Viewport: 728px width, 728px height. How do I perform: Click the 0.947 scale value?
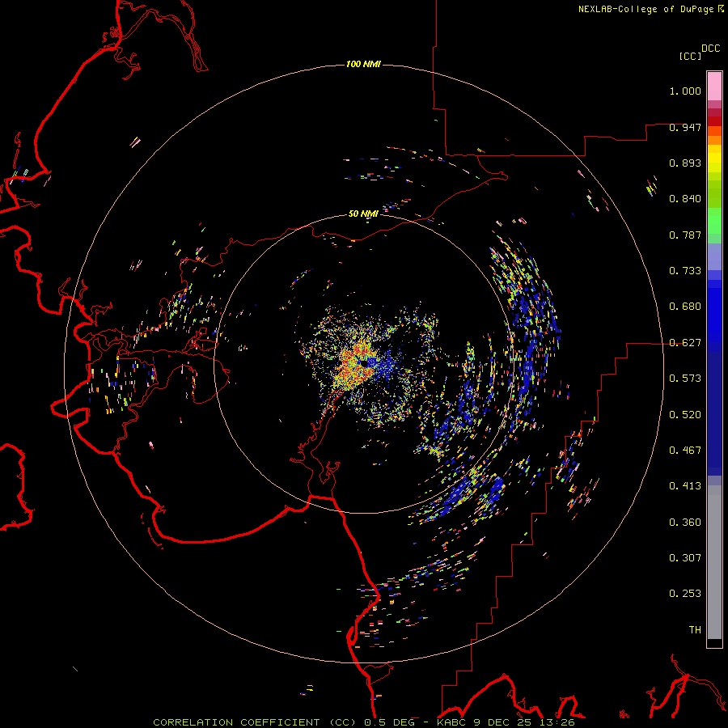pos(685,127)
